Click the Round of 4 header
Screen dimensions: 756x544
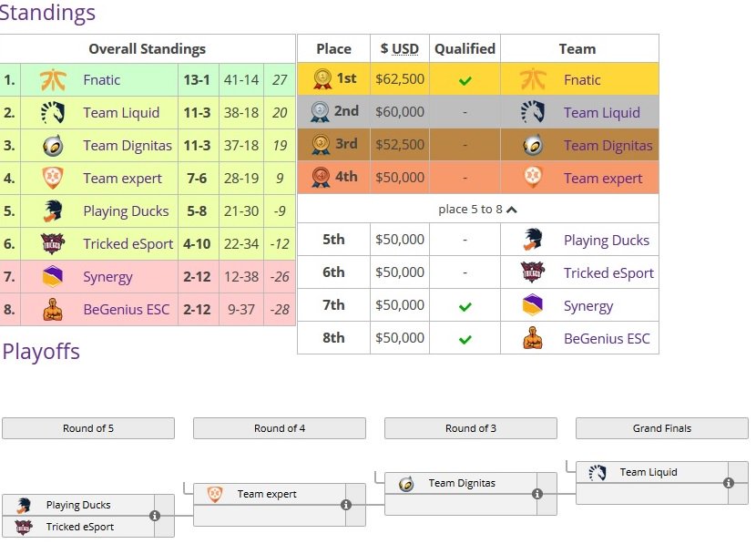tap(280, 428)
